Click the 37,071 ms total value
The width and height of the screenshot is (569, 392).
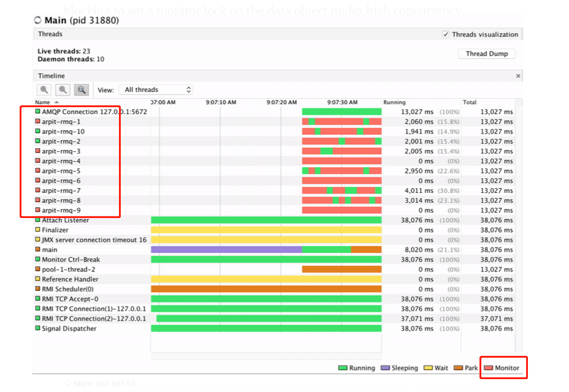(x=497, y=318)
